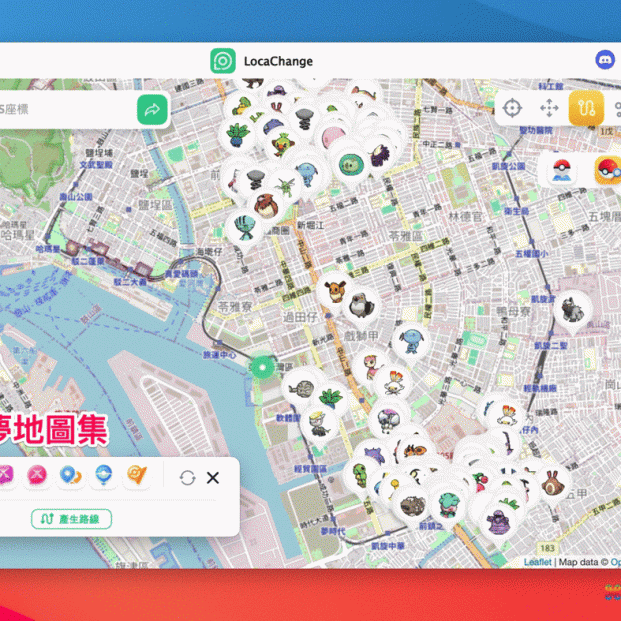This screenshot has width=621, height=621.
Task: Click the green go arrow button
Action: pyautogui.click(x=152, y=110)
